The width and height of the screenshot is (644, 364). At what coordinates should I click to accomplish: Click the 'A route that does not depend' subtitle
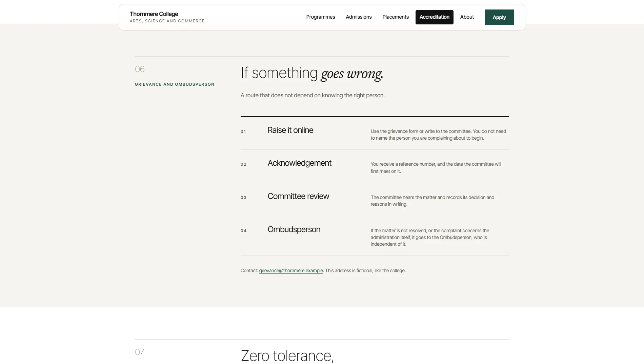[x=313, y=95]
